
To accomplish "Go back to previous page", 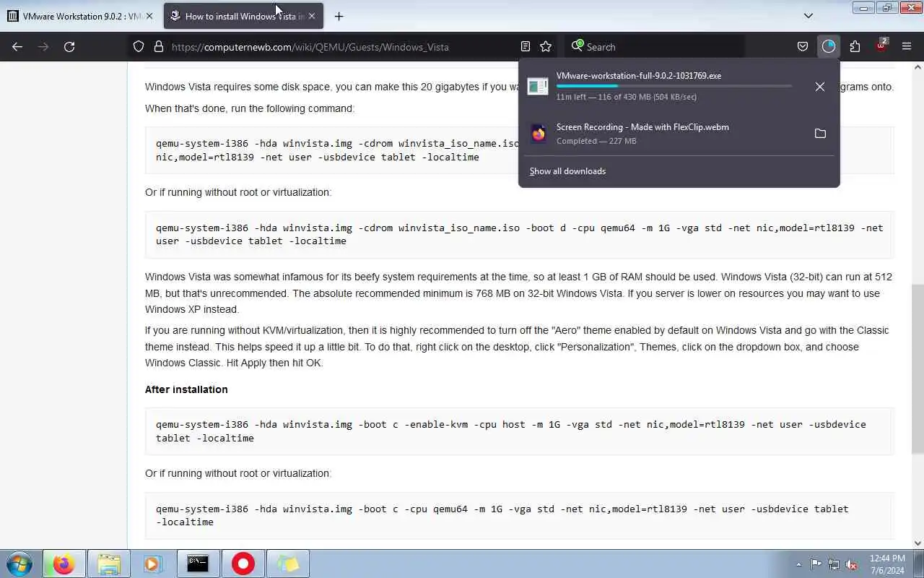I will (x=17, y=46).
